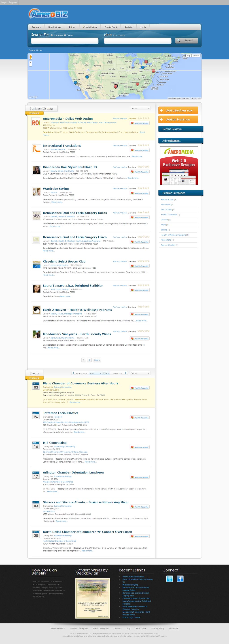Screen dimensions: 229x644
Task: Click Diana Radu Hair Stylist photo thumbnail
Action: 36,170
